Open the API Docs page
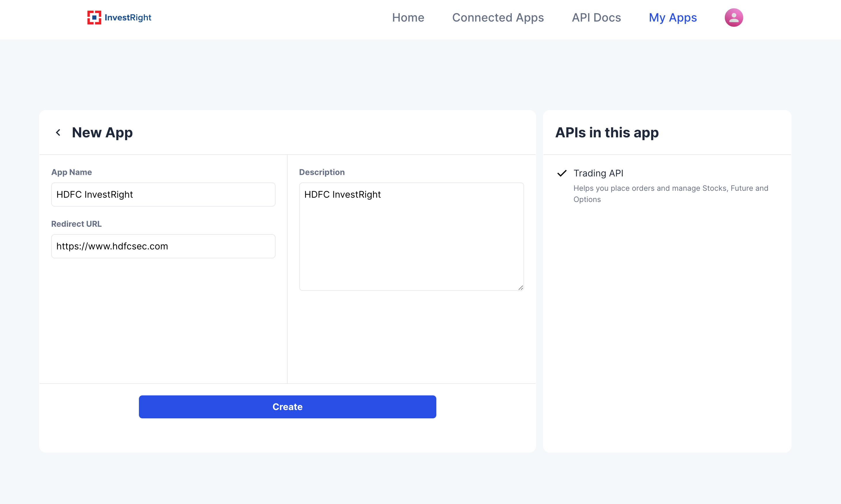Viewport: 841px width, 504px height. coord(596,17)
